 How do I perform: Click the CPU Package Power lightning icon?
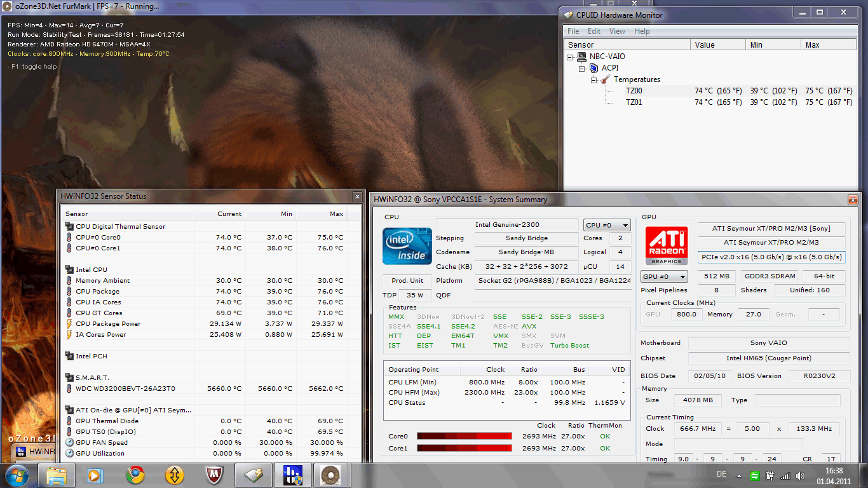coord(69,323)
